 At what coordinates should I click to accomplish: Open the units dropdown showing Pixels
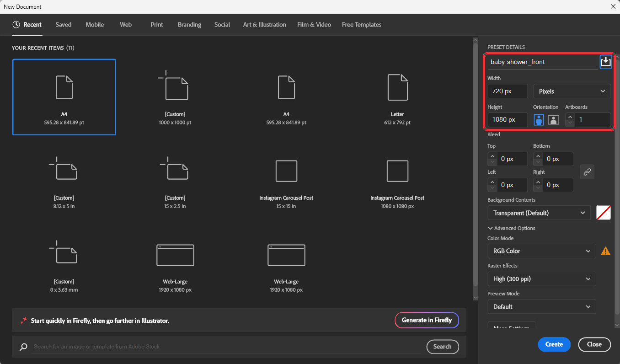point(572,91)
